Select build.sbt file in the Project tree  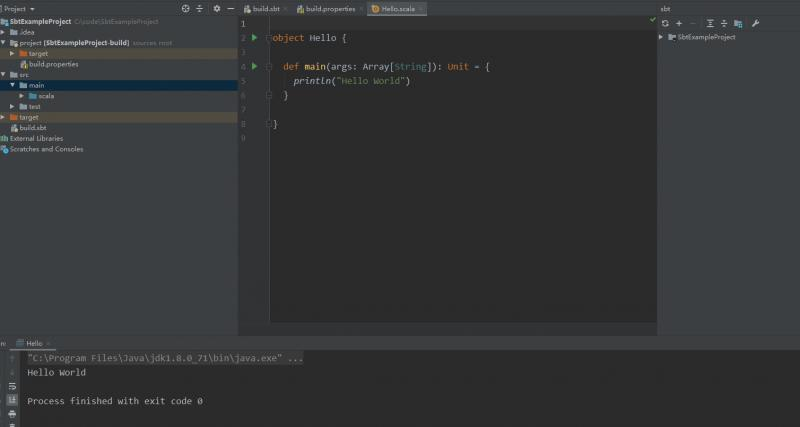coord(33,128)
